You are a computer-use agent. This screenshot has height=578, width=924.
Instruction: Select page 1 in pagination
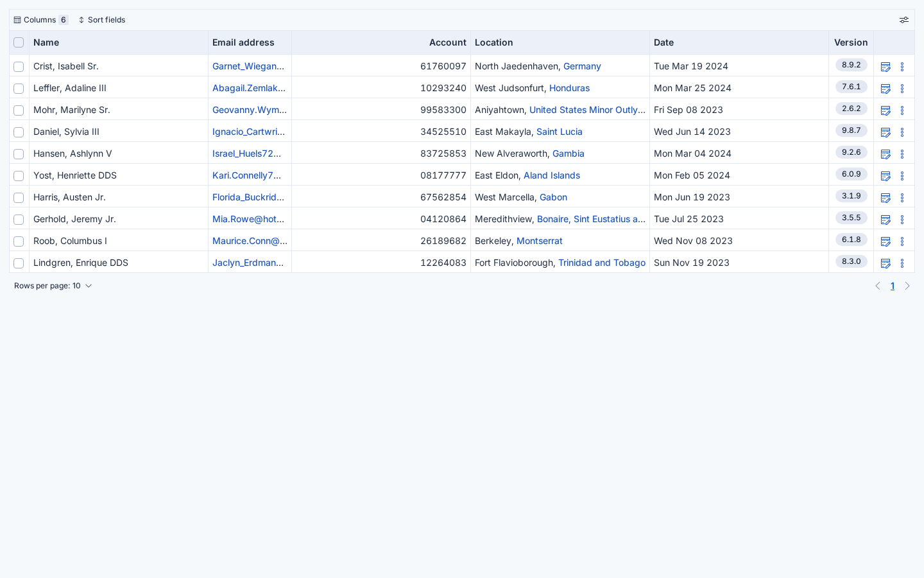click(x=893, y=286)
